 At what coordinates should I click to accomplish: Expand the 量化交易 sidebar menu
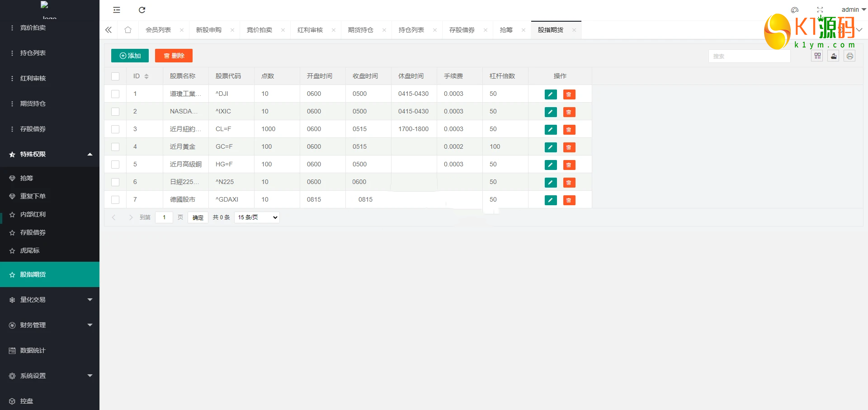(x=50, y=300)
